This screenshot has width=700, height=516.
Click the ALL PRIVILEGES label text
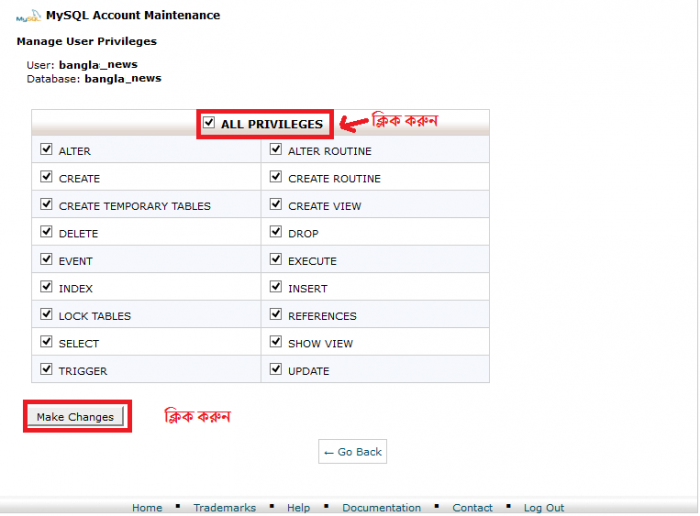pos(272,124)
